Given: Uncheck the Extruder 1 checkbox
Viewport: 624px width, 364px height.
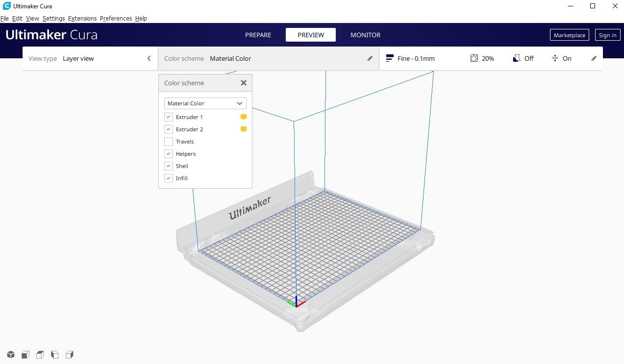Looking at the screenshot, I should 169,117.
